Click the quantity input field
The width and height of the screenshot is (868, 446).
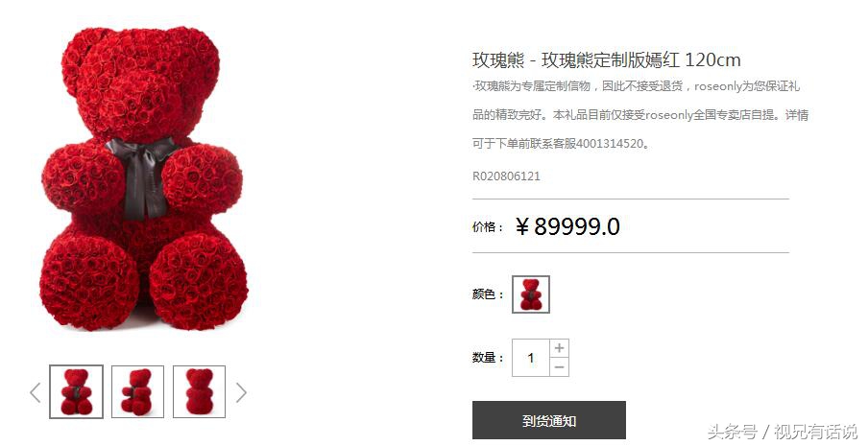[531, 358]
